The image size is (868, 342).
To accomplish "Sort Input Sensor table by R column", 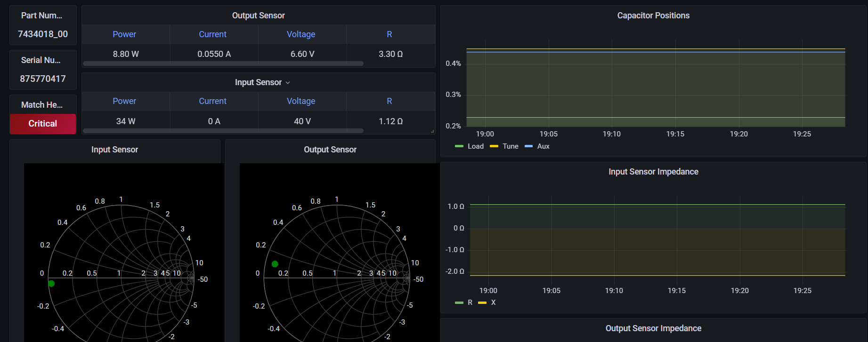I will [x=389, y=101].
